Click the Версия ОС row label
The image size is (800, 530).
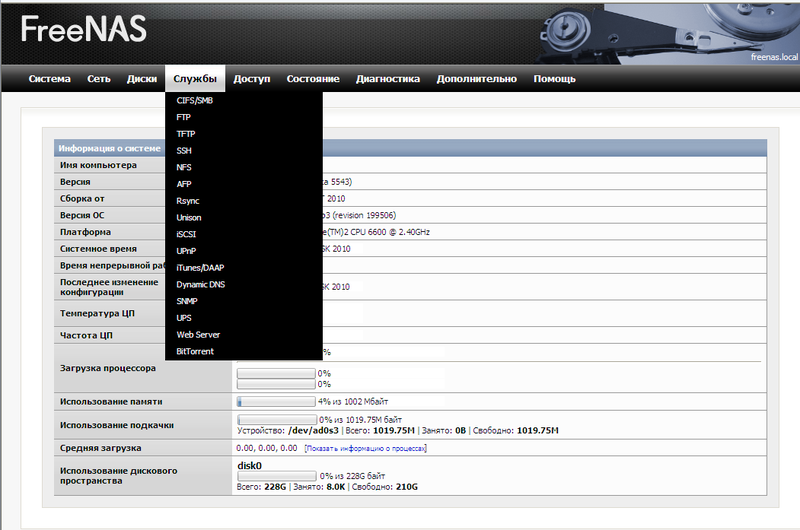click(x=82, y=215)
